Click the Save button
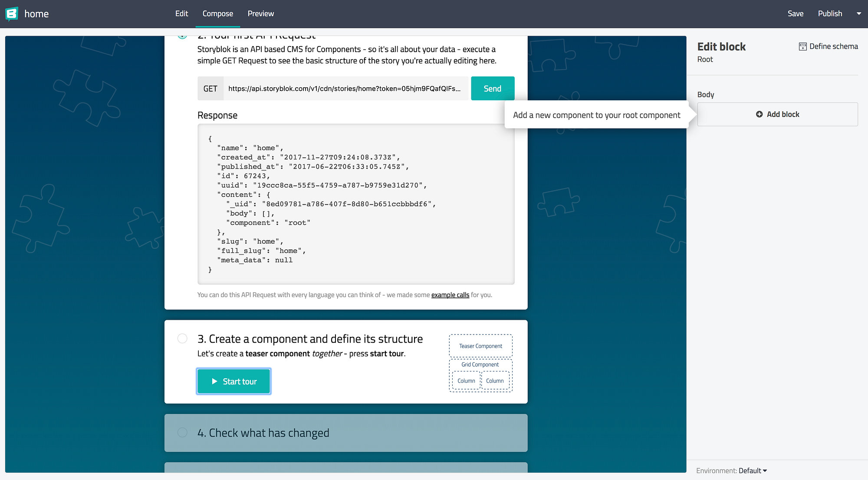 click(795, 13)
